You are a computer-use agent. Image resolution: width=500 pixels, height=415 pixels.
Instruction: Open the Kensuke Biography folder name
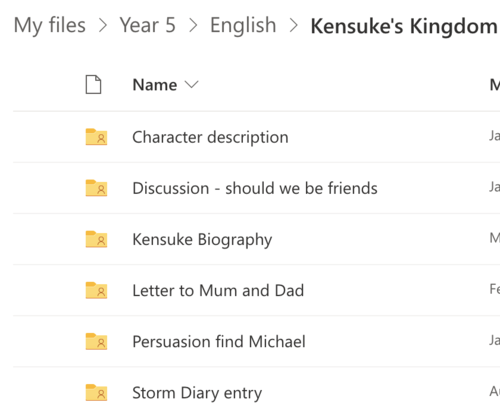point(202,239)
